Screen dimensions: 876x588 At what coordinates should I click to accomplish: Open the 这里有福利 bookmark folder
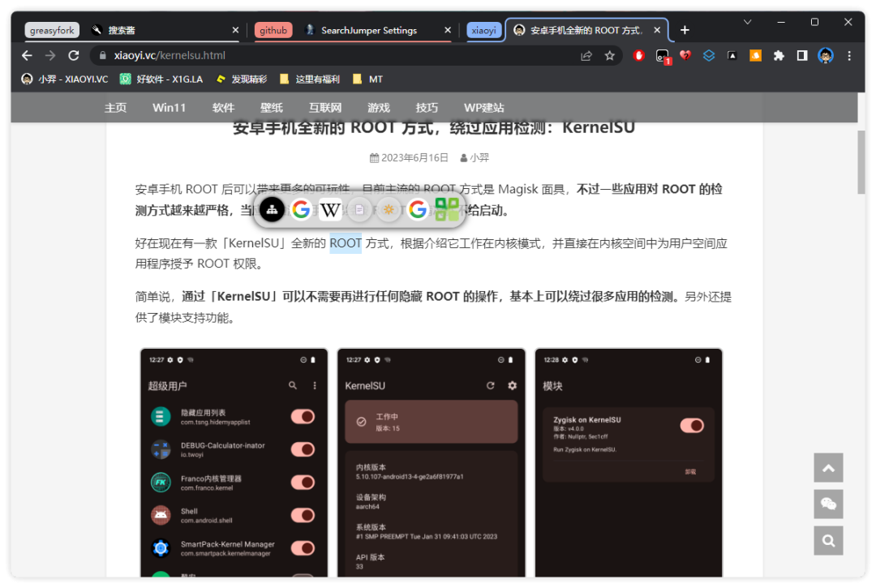[x=309, y=79]
